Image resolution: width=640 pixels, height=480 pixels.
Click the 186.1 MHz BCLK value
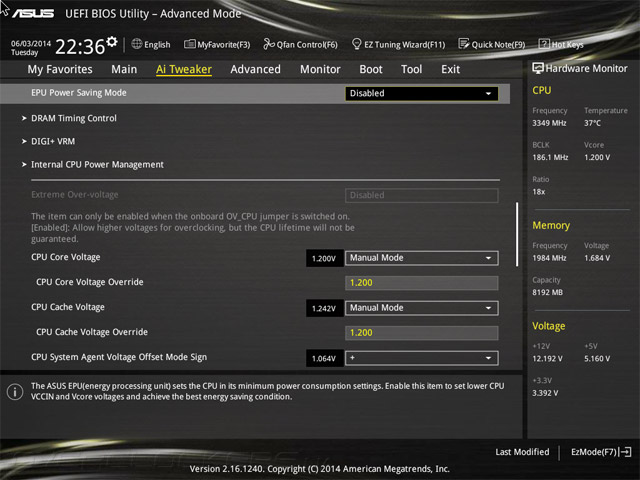tap(550, 157)
